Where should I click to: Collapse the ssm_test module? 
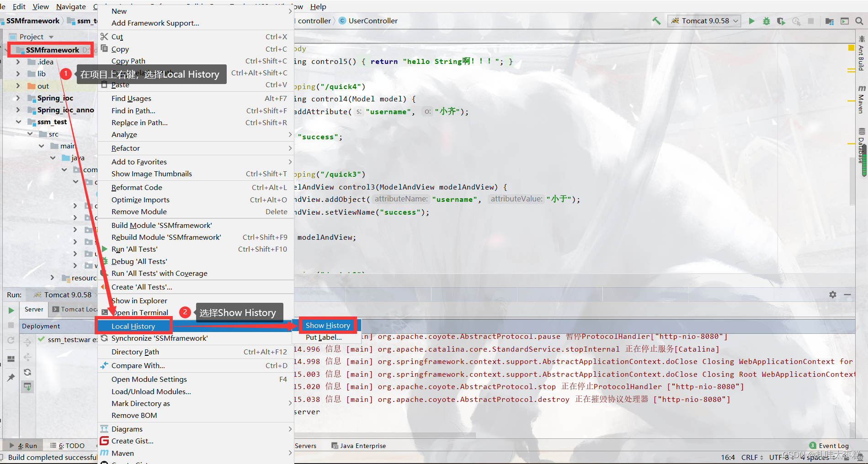pos(18,122)
